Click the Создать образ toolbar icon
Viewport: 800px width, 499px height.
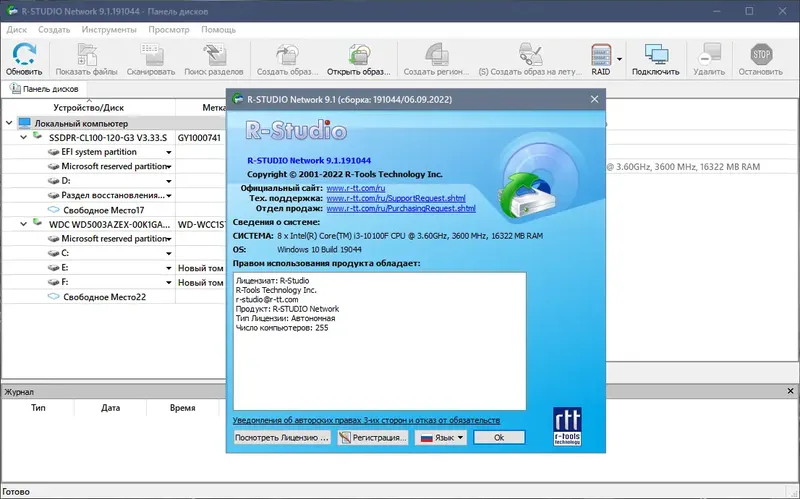(x=287, y=54)
